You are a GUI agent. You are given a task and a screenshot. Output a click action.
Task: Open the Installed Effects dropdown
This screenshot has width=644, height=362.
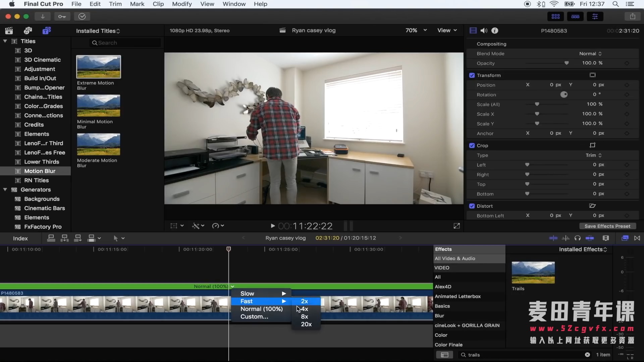(583, 249)
